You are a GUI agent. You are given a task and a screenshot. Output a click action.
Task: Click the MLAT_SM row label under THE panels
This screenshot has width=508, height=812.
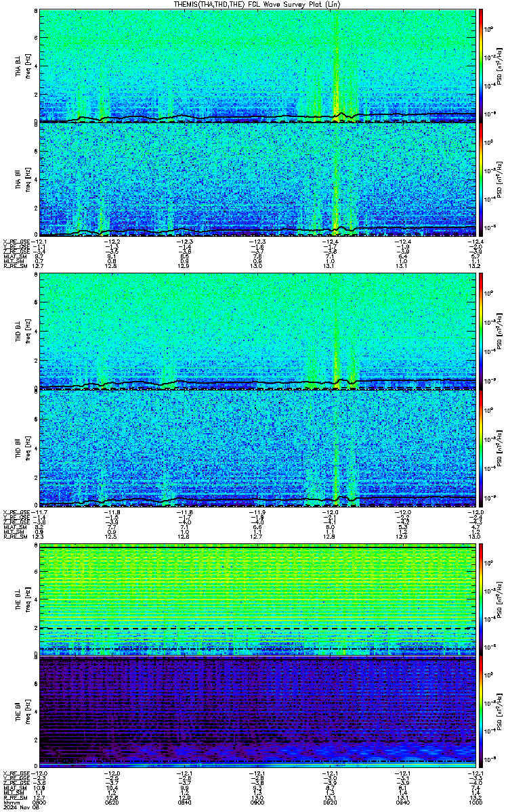[14, 788]
